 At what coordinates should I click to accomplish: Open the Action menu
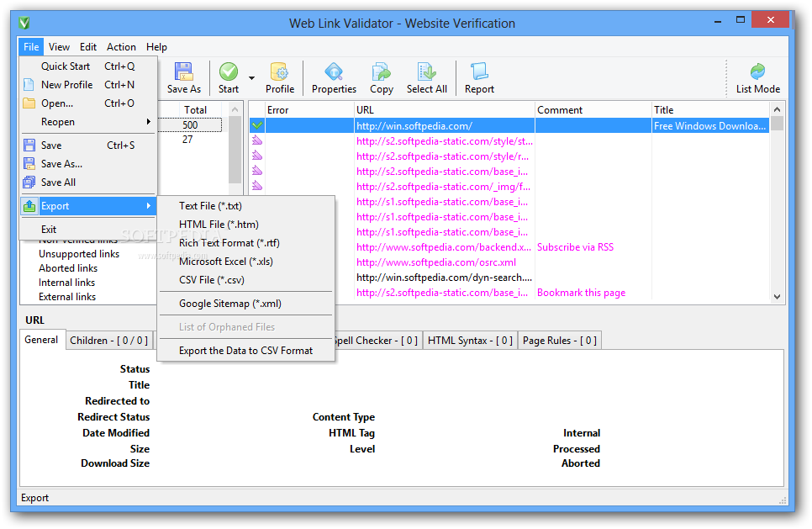[x=121, y=46]
